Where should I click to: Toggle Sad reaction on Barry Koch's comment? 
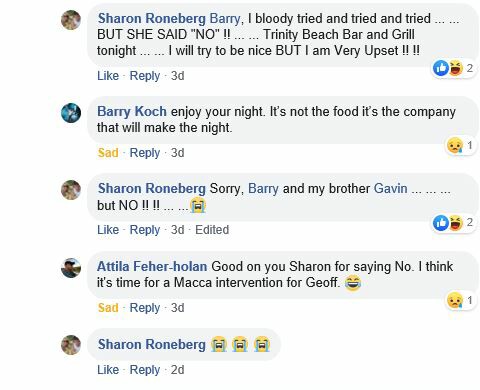click(x=108, y=153)
